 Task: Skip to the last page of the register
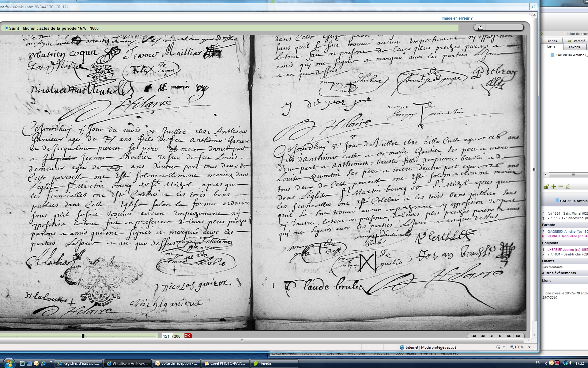(518, 336)
